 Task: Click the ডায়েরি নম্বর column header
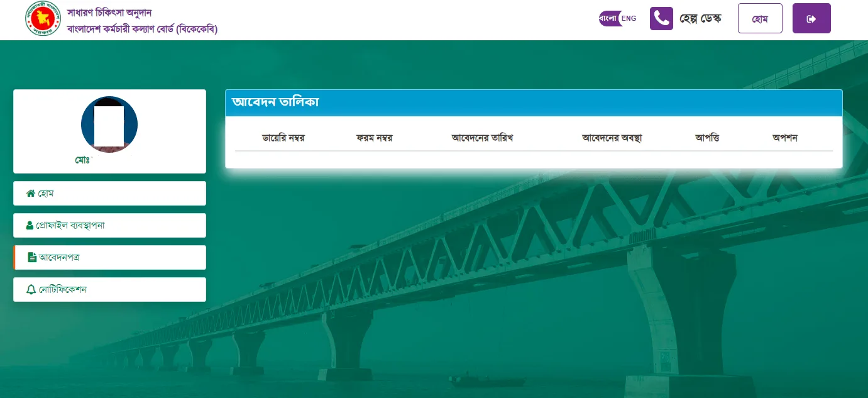tap(283, 138)
